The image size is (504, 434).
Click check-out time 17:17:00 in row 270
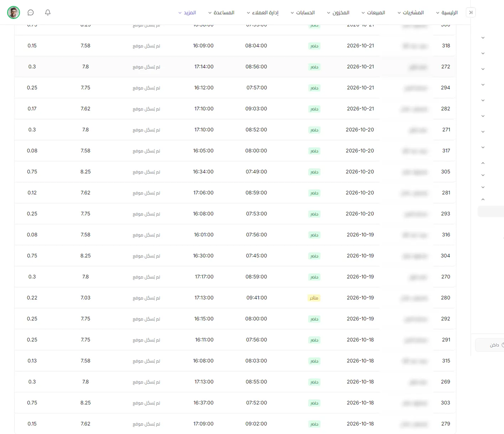click(x=204, y=277)
